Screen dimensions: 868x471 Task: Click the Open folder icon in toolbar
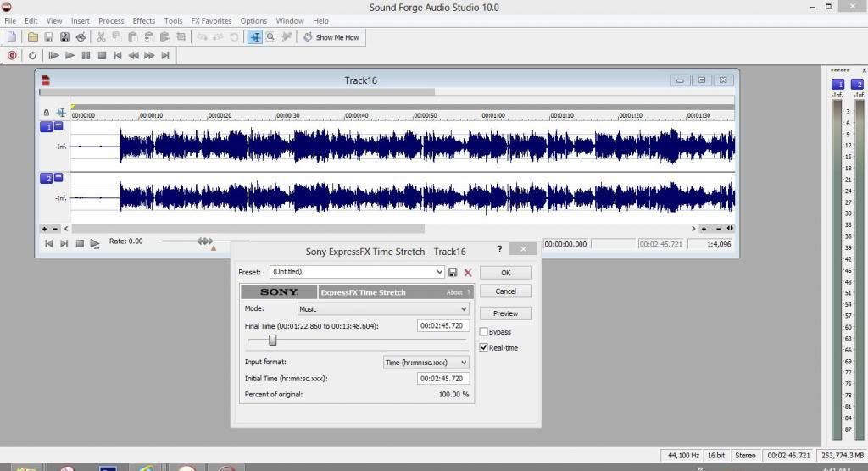point(33,37)
